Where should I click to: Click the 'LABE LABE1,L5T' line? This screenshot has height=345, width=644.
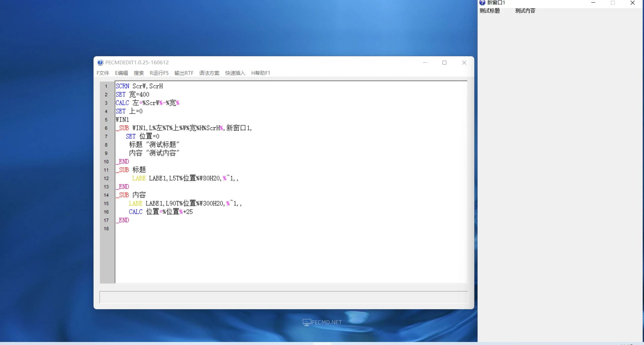[185, 178]
